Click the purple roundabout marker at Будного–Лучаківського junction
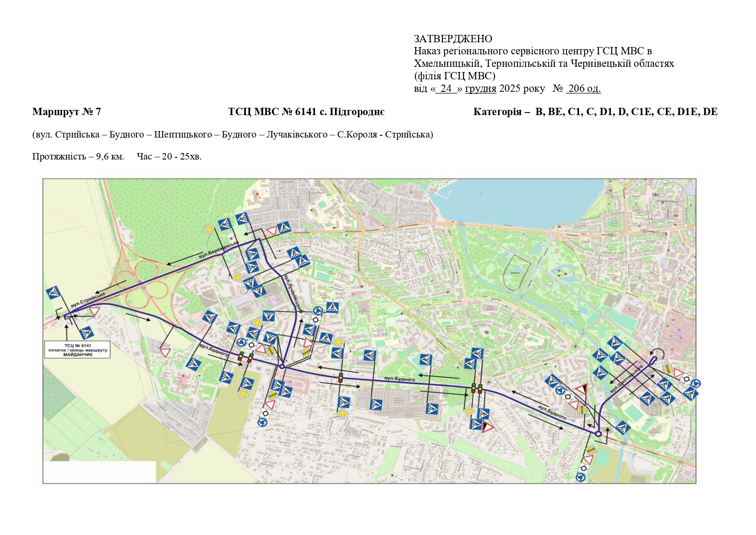The width and height of the screenshot is (756, 535). (x=281, y=366)
